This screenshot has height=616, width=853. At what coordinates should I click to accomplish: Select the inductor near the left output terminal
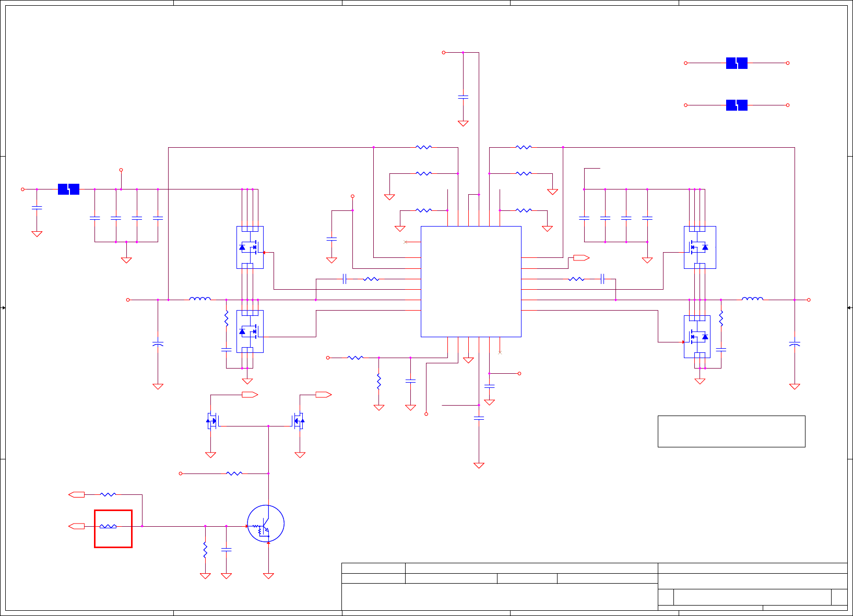[x=200, y=299]
